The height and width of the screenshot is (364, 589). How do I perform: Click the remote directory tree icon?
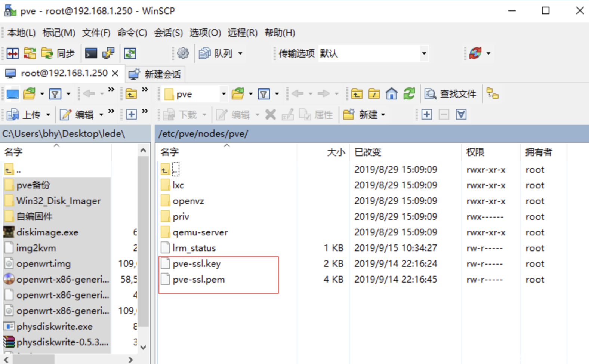(x=493, y=94)
